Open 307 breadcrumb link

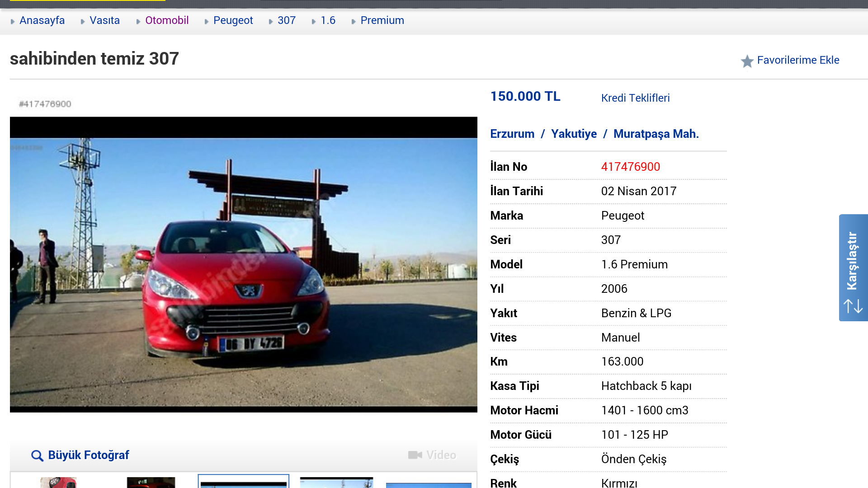click(287, 20)
